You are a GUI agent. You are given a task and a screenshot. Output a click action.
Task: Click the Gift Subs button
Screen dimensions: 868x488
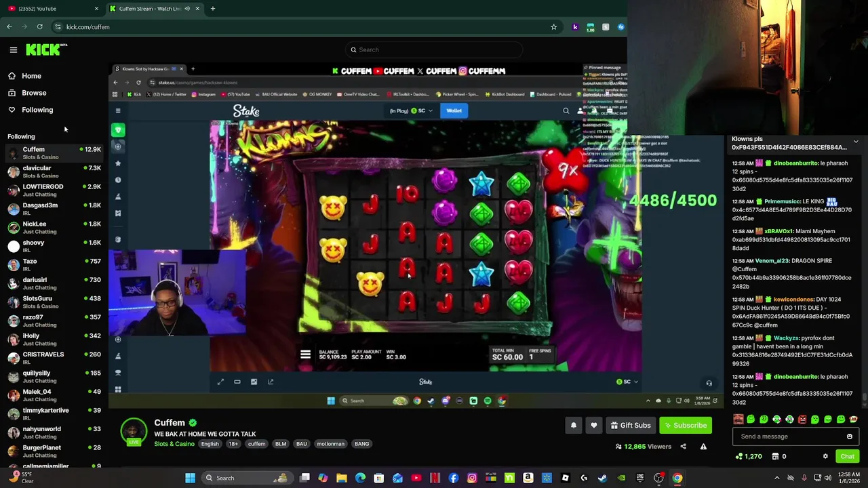click(631, 426)
